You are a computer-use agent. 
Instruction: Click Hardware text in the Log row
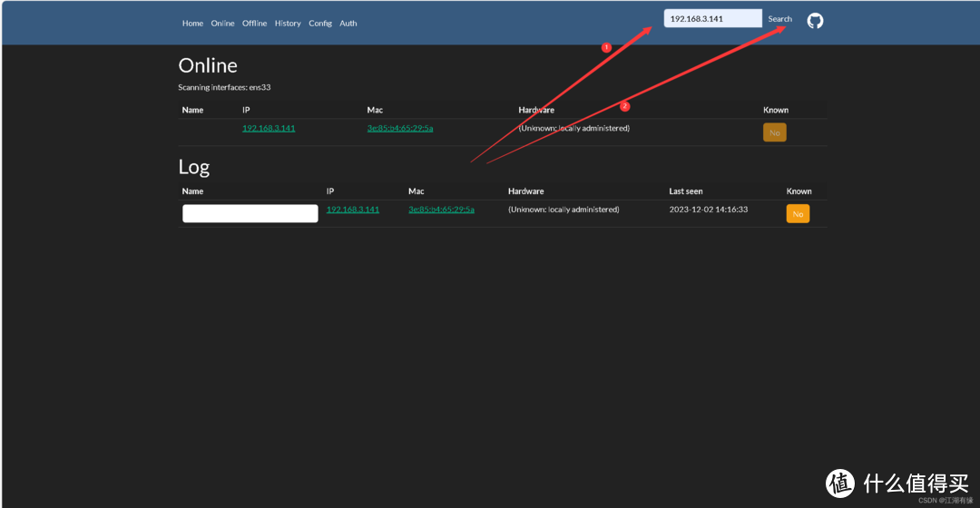(563, 210)
